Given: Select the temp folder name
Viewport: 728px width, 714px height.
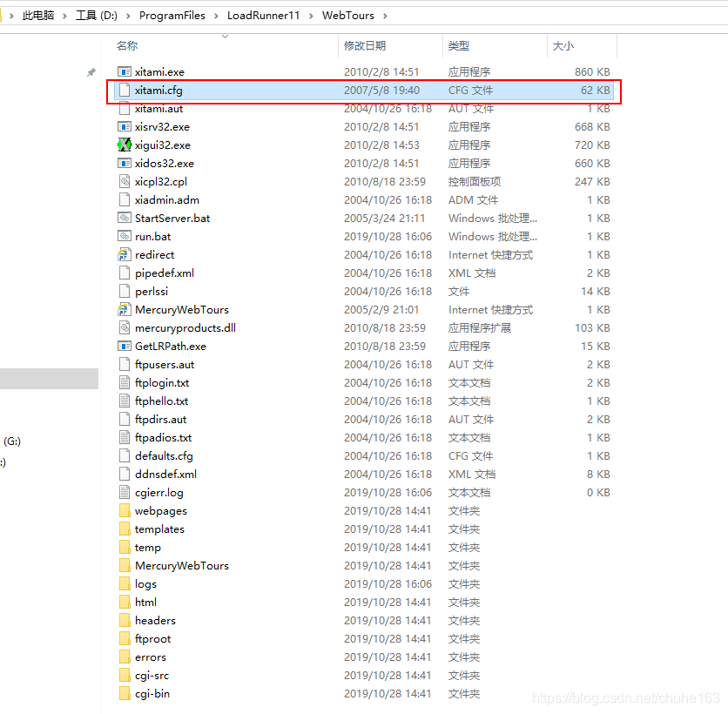Looking at the screenshot, I should [x=148, y=548].
